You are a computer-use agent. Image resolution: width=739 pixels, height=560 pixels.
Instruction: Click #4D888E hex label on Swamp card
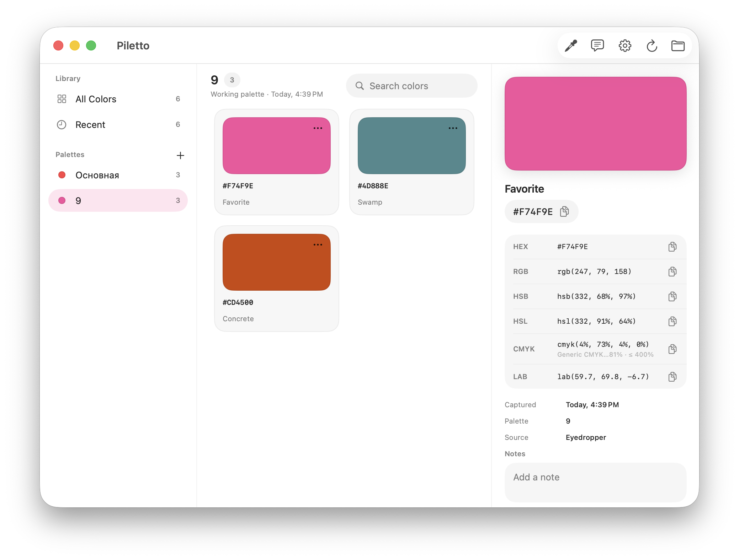[373, 186]
